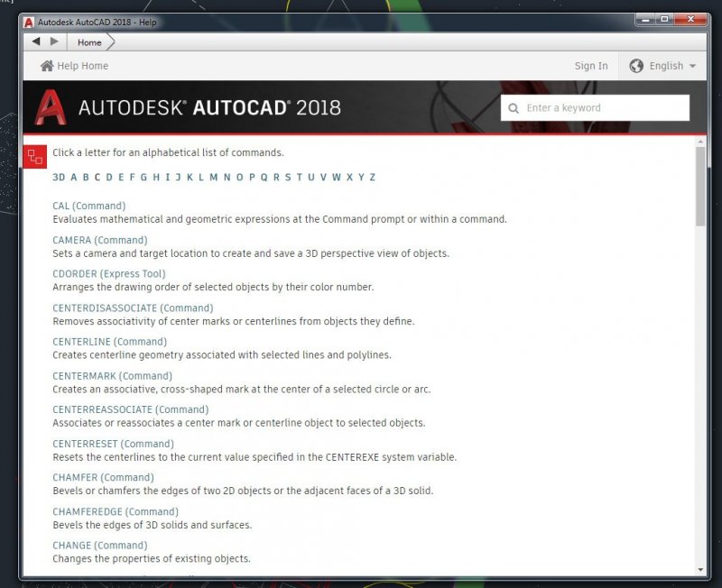Select letter F in alphabet index

(132, 177)
